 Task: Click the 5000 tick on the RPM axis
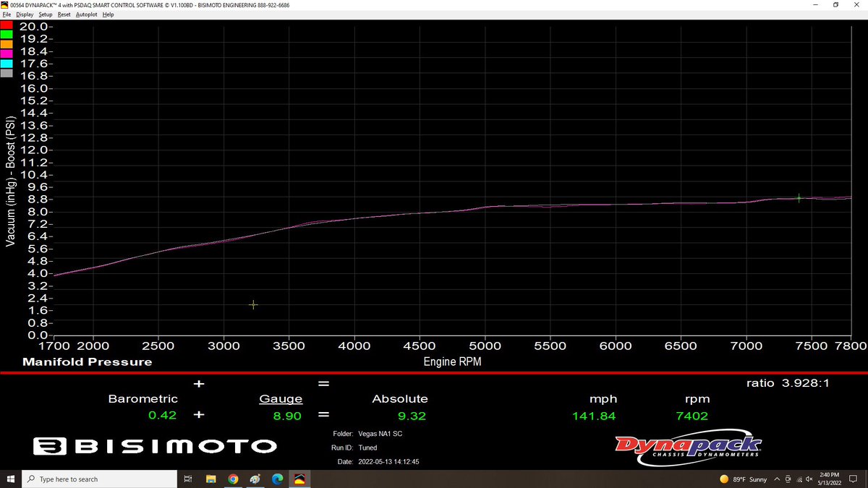[x=485, y=346]
